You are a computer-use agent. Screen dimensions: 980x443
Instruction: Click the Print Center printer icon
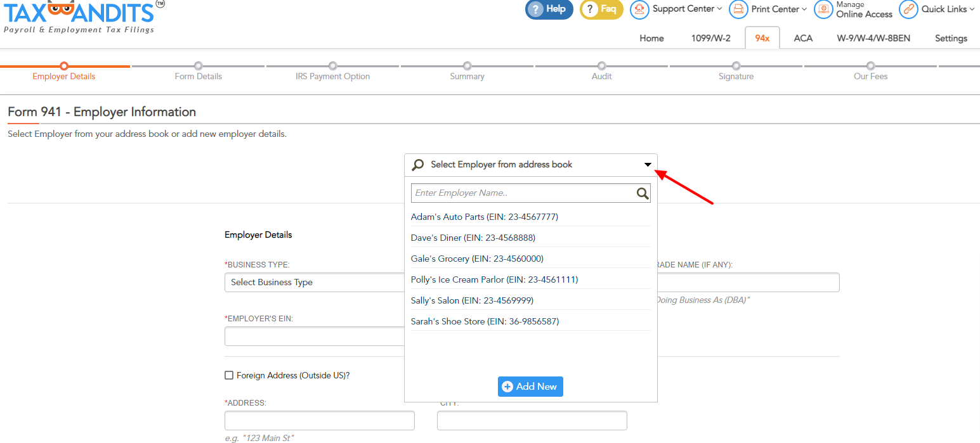pos(738,9)
